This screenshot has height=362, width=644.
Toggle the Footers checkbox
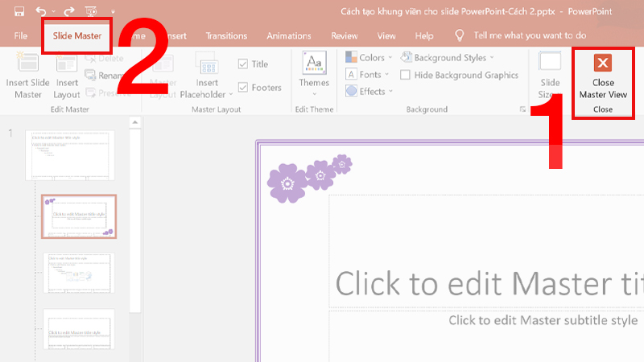243,87
